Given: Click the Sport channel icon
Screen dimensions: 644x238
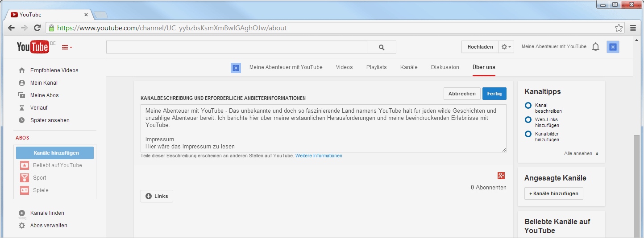Looking at the screenshot, I should click(x=25, y=178).
